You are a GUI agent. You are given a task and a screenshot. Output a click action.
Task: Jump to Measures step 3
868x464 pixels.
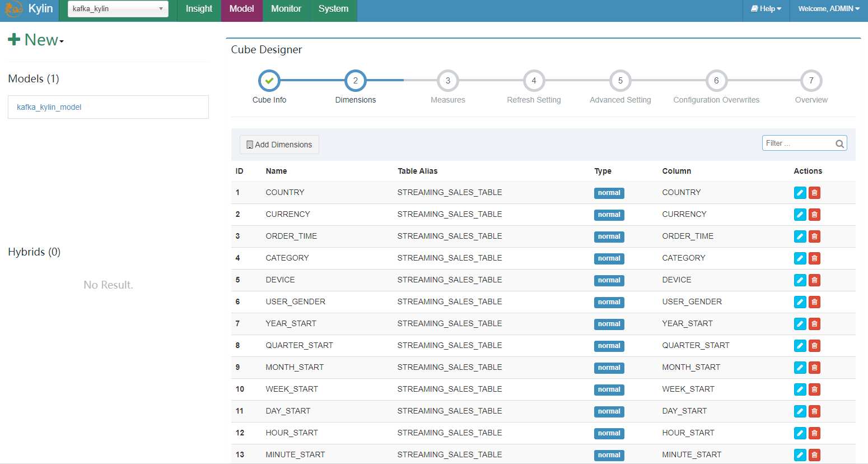pyautogui.click(x=448, y=81)
